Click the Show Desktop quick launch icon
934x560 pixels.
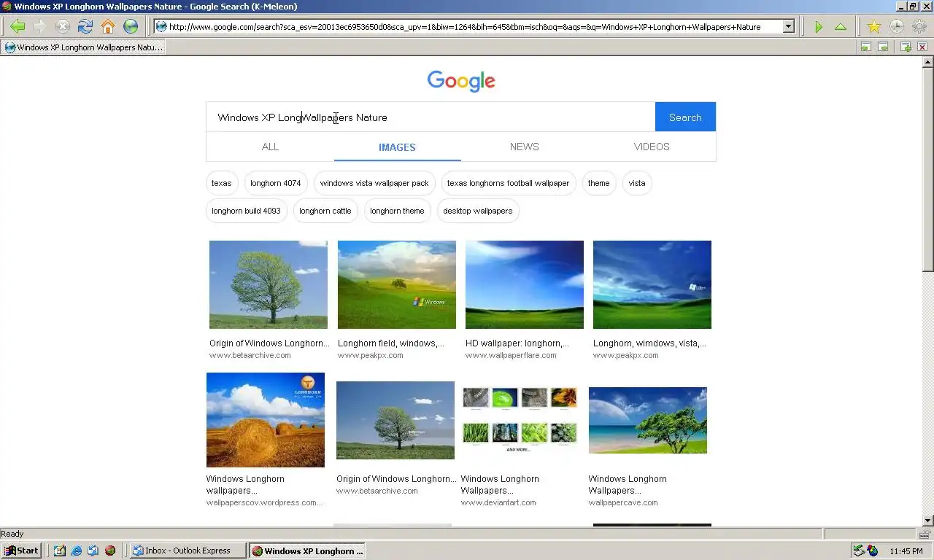pos(60,551)
